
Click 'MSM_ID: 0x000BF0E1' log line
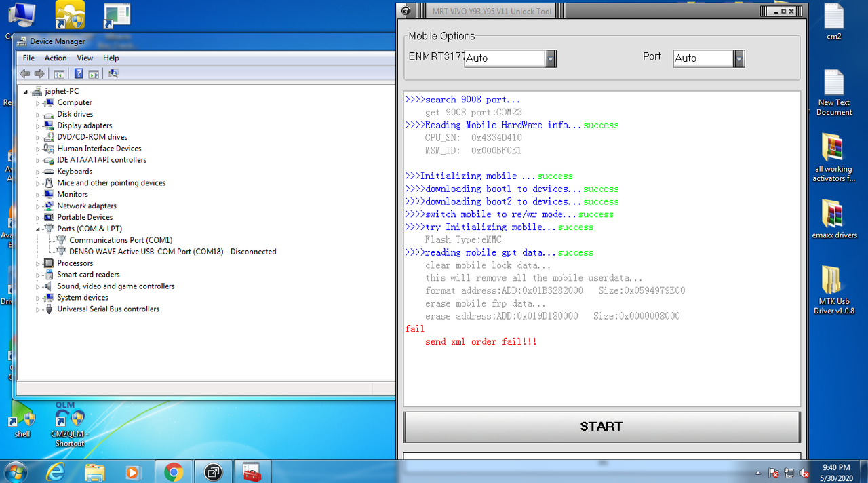point(473,151)
